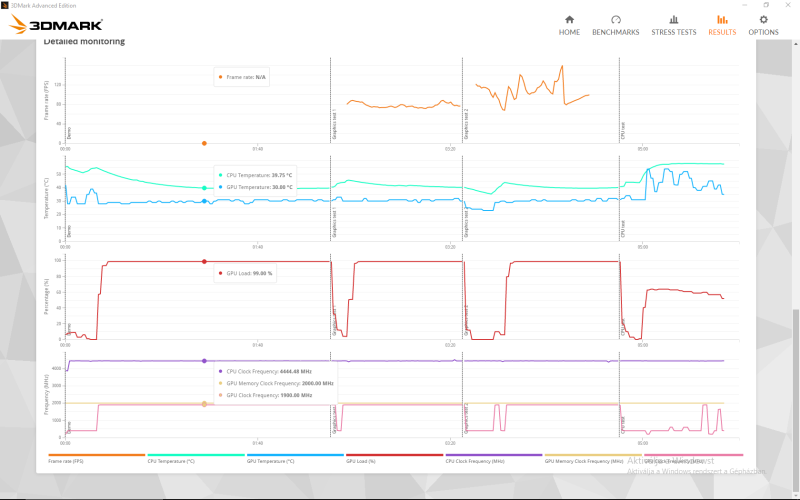Close the 3DMark window
Screen dimensions: 800x500
(789, 5)
